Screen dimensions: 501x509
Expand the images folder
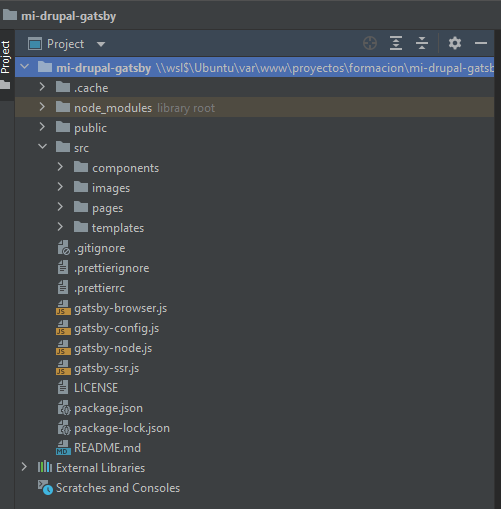pyautogui.click(x=60, y=187)
